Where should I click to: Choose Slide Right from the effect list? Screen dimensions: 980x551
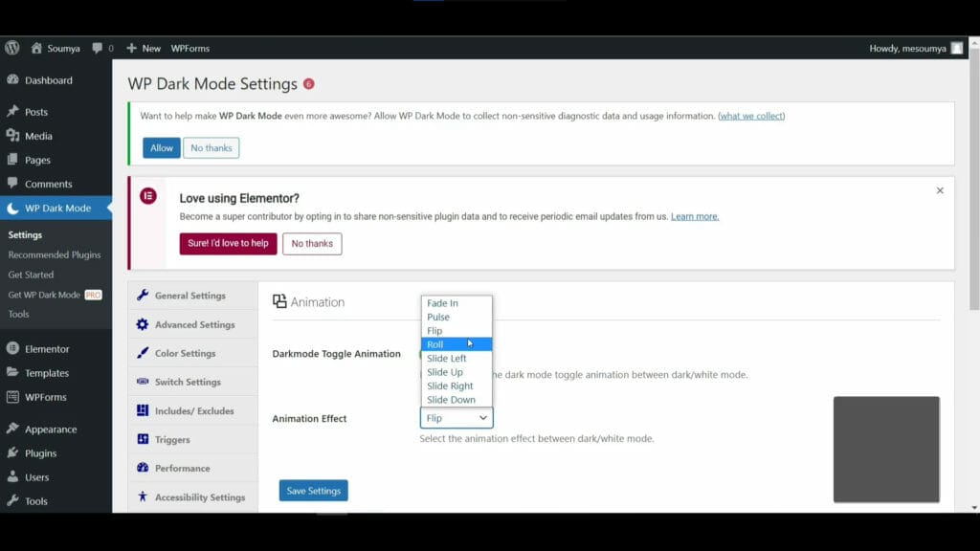457,386
